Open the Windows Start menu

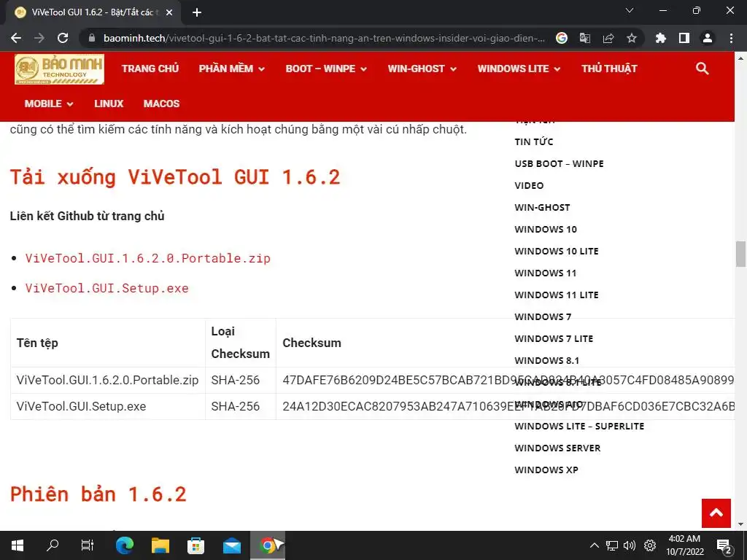18,545
